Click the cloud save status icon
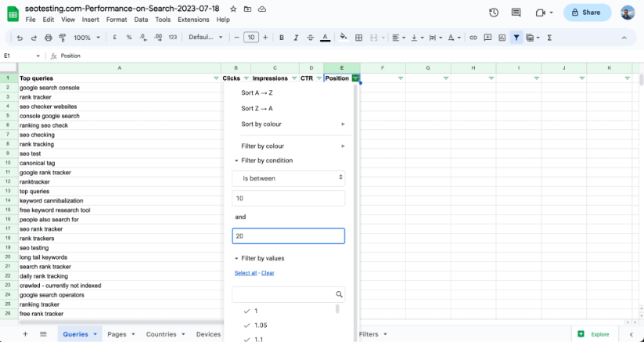 click(261, 9)
